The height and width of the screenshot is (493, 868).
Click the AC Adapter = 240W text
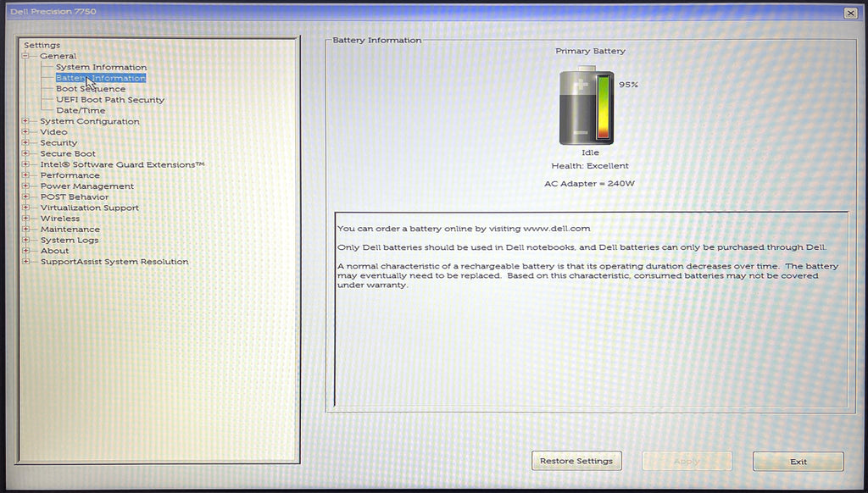point(590,183)
